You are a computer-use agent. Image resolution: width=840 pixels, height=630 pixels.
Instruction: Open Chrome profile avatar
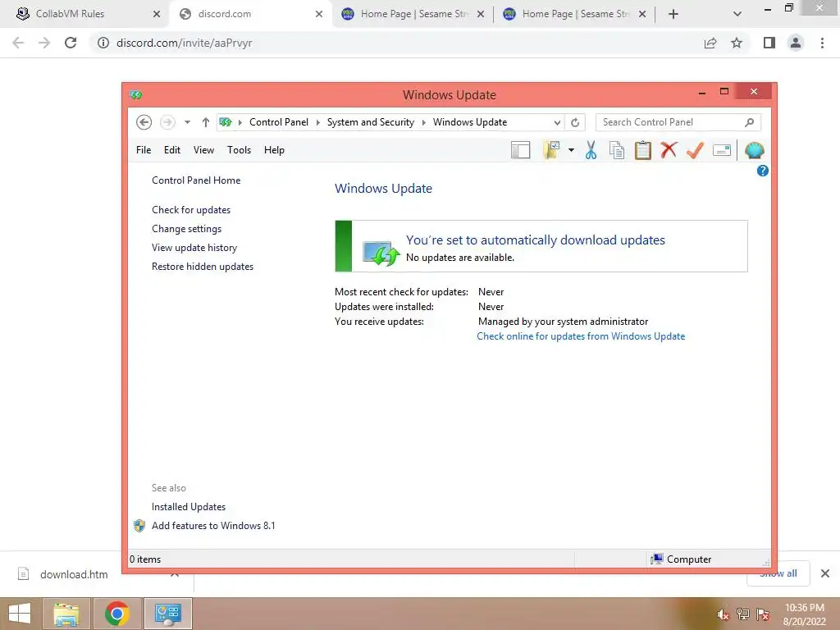click(x=796, y=43)
